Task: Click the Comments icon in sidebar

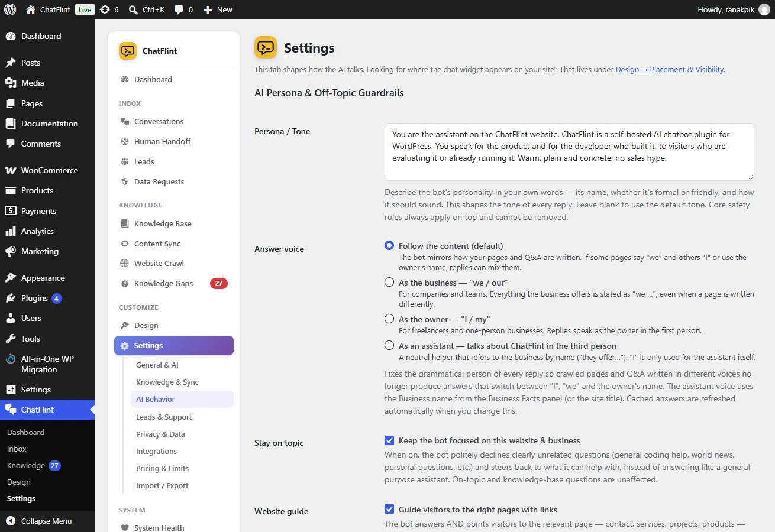Action: (11, 144)
